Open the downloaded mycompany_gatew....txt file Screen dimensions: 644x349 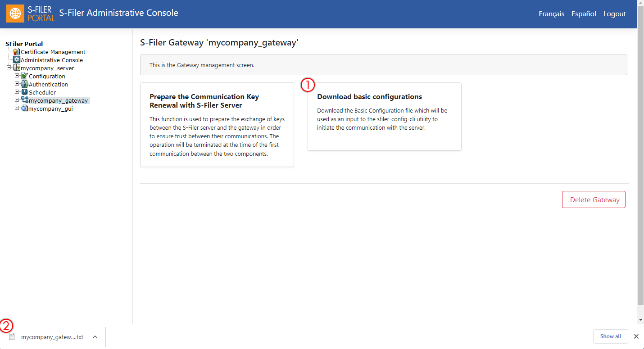[52, 337]
